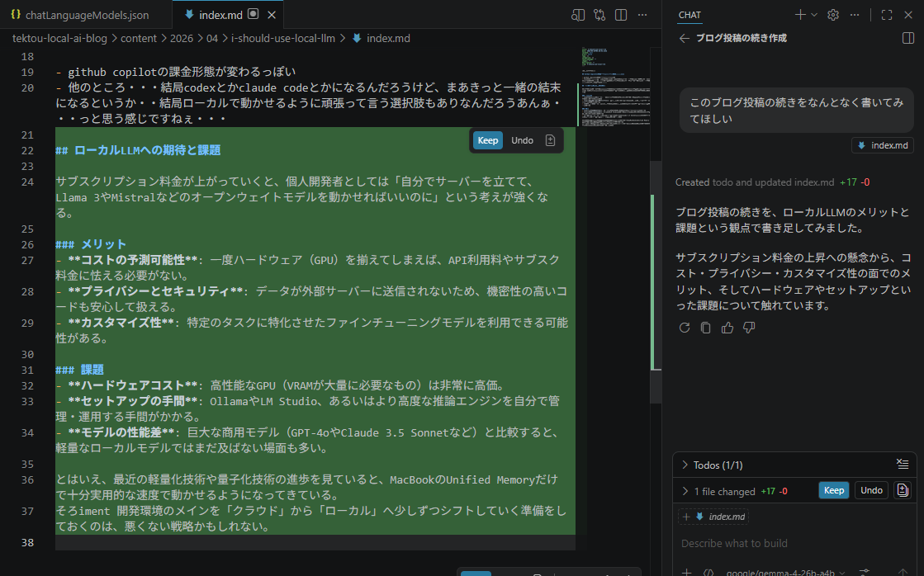Copy the chat response
The width and height of the screenshot is (924, 576).
click(x=704, y=328)
